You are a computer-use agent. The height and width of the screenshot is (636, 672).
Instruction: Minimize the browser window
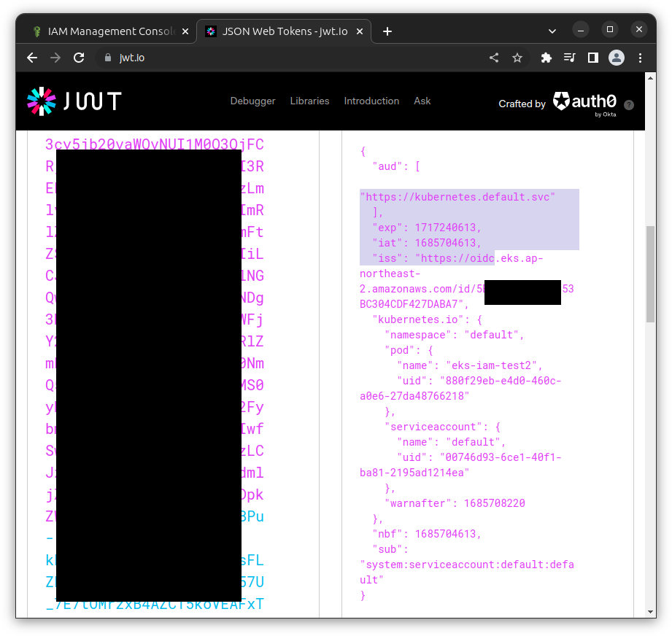[x=581, y=30]
